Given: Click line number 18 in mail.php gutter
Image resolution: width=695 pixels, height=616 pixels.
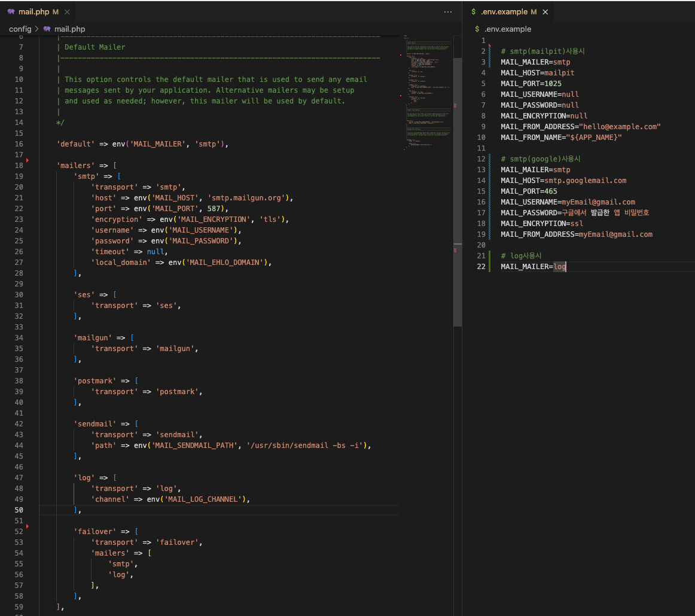Looking at the screenshot, I should 19,165.
